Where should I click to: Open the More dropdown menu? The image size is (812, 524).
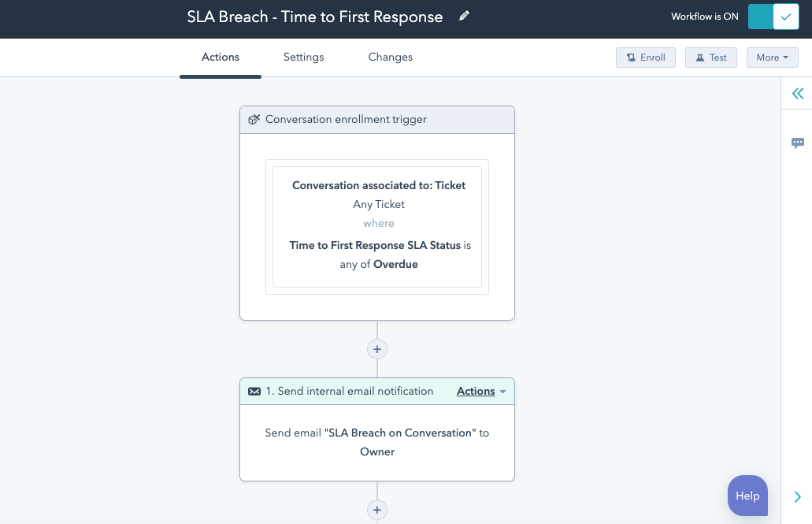click(772, 58)
